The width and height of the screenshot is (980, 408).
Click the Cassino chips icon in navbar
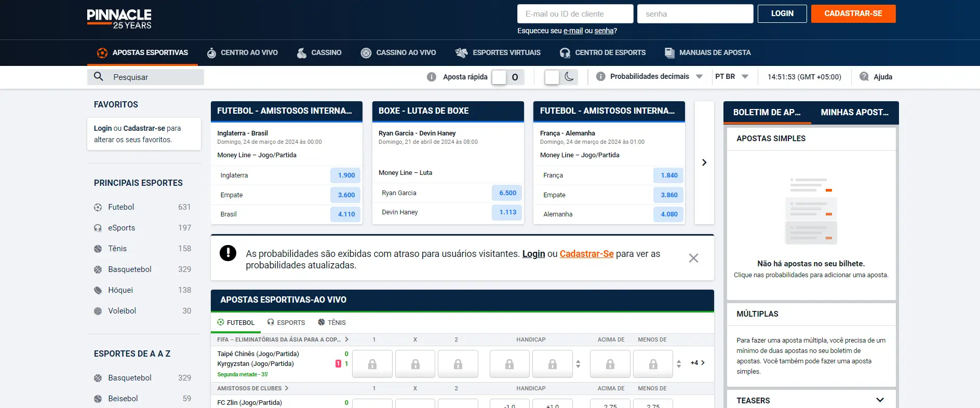(x=301, y=52)
